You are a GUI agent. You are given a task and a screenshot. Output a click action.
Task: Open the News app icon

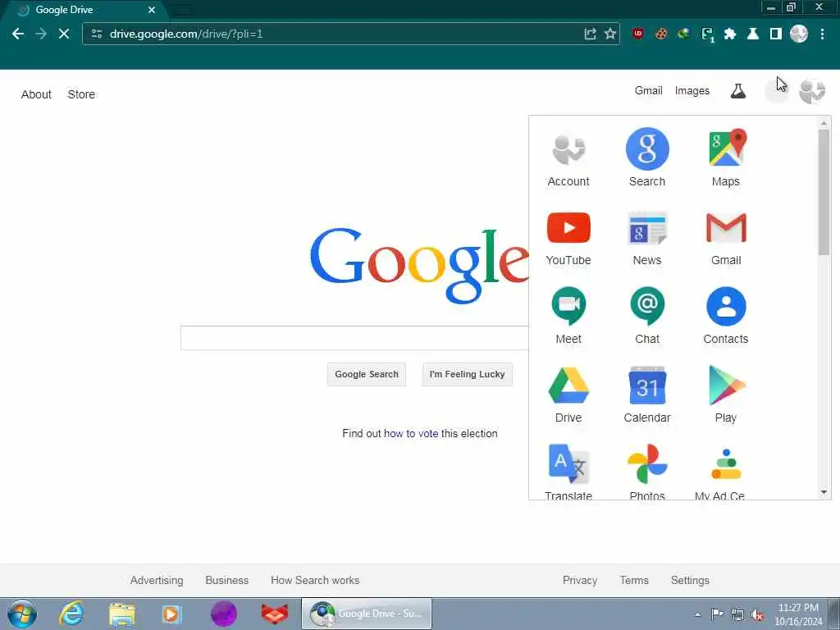(647, 238)
